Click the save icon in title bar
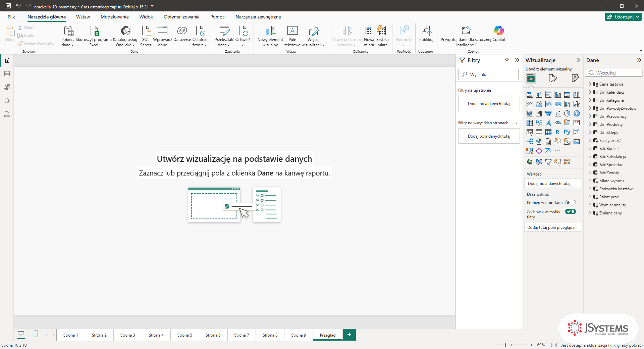The width and height of the screenshot is (644, 349). [x=8, y=6]
